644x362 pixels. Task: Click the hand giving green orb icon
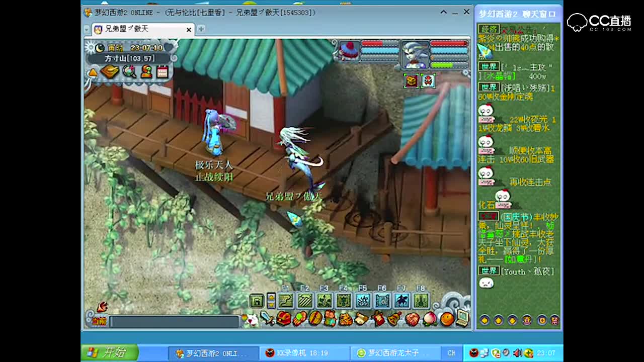click(x=299, y=319)
